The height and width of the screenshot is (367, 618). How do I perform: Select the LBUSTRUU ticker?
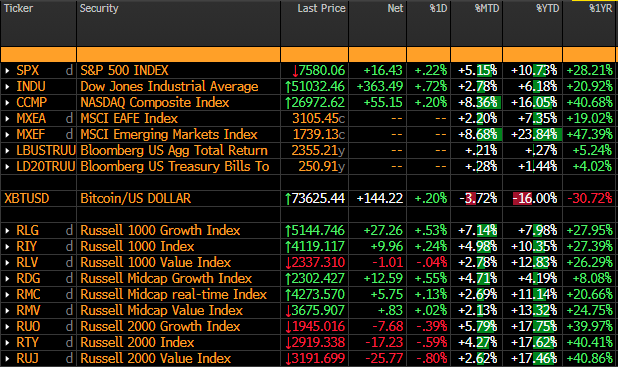coord(46,151)
